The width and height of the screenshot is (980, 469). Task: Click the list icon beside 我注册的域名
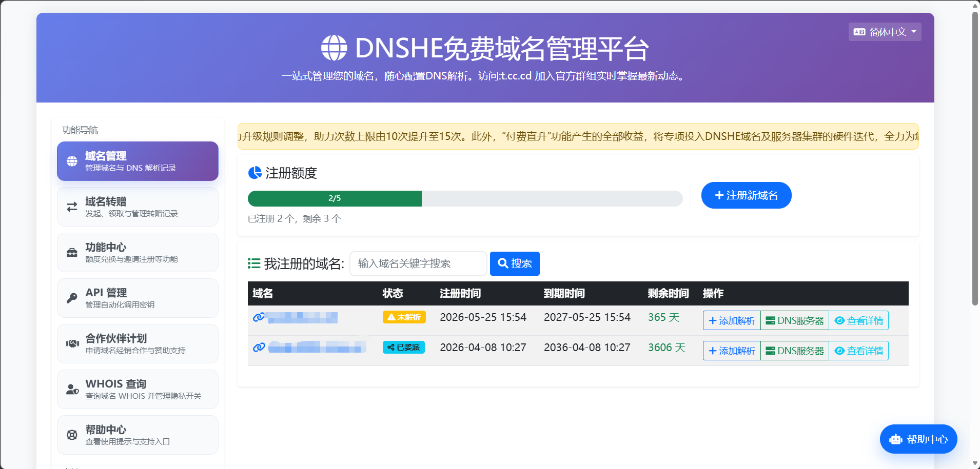(254, 263)
